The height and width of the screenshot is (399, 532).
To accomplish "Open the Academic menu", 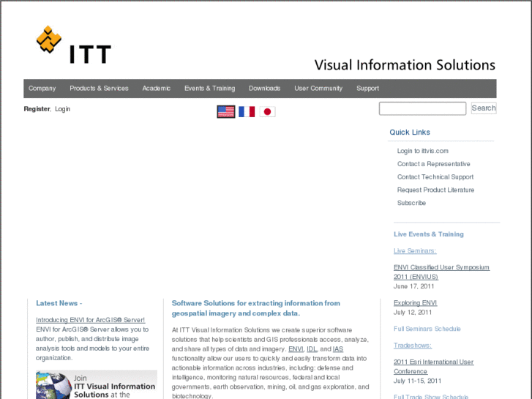I will [x=157, y=89].
